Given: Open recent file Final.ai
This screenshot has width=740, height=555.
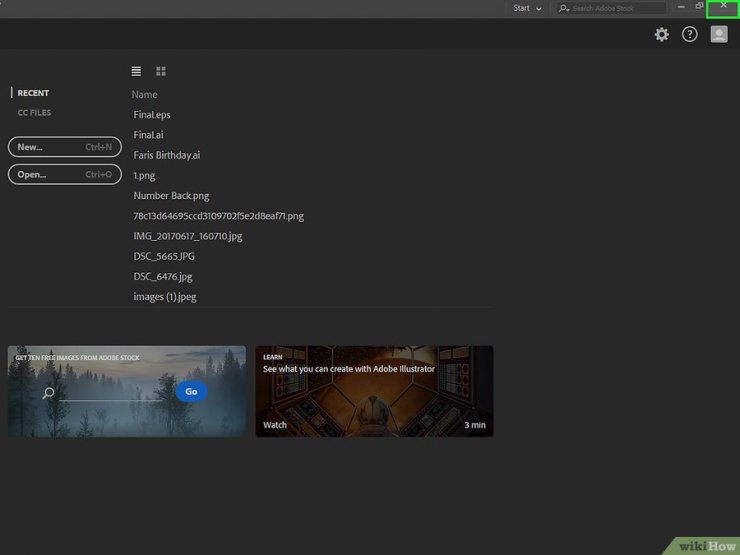Looking at the screenshot, I should (148, 135).
